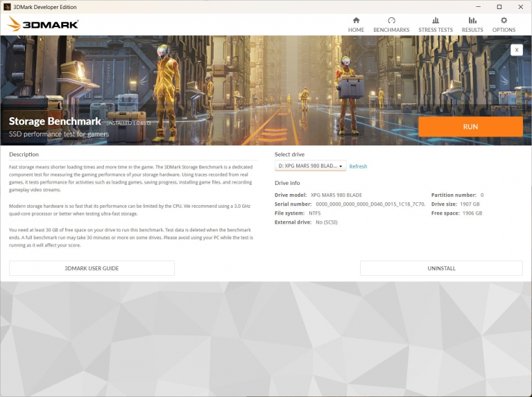Click the drive size 1907 GB value
Screen dimensions: 532x397
pos(470,204)
